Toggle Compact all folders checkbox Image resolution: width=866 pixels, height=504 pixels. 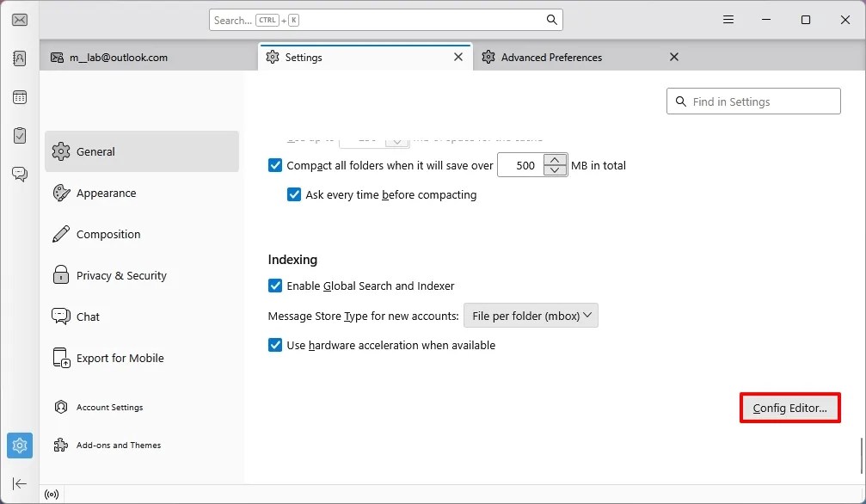click(x=275, y=165)
